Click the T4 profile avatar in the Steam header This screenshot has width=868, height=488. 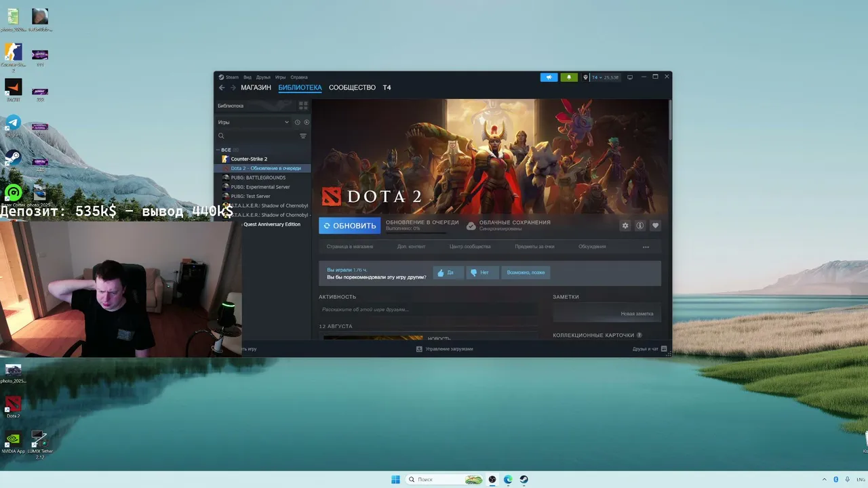point(586,77)
